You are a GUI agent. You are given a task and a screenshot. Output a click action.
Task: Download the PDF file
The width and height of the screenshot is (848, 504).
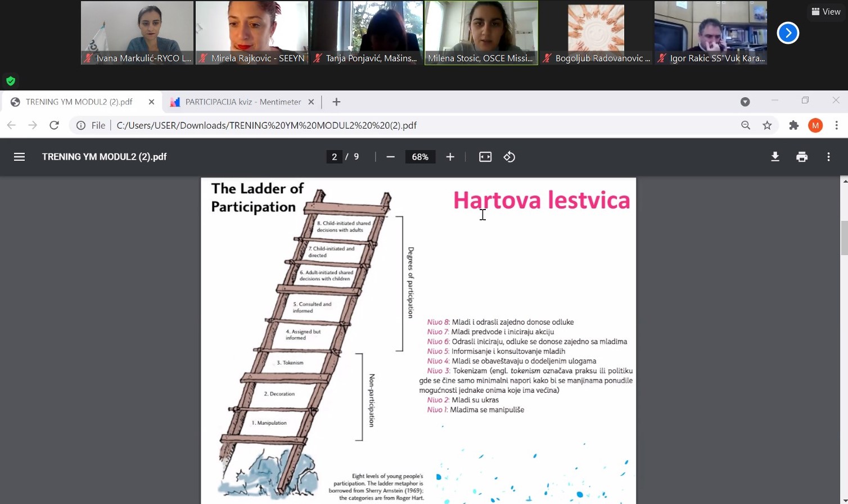click(x=775, y=157)
